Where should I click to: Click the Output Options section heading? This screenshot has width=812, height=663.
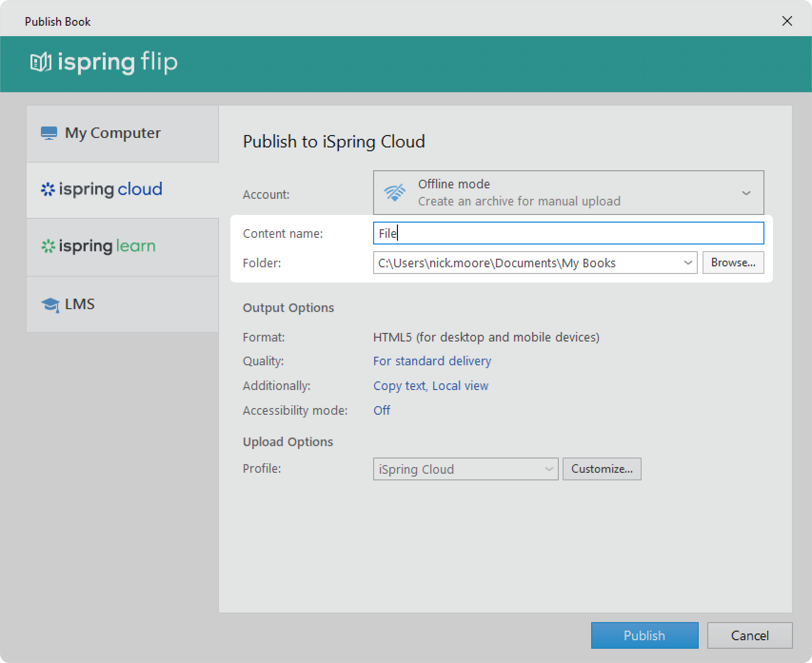tap(288, 308)
